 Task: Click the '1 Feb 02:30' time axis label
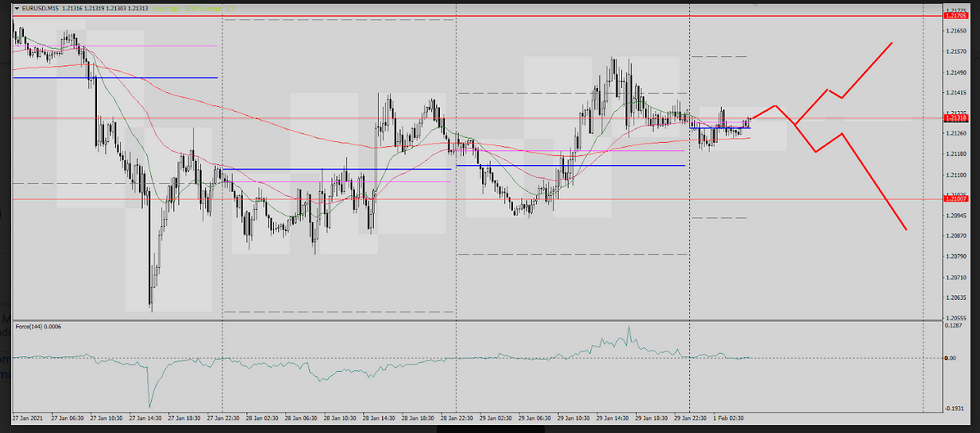(x=727, y=416)
